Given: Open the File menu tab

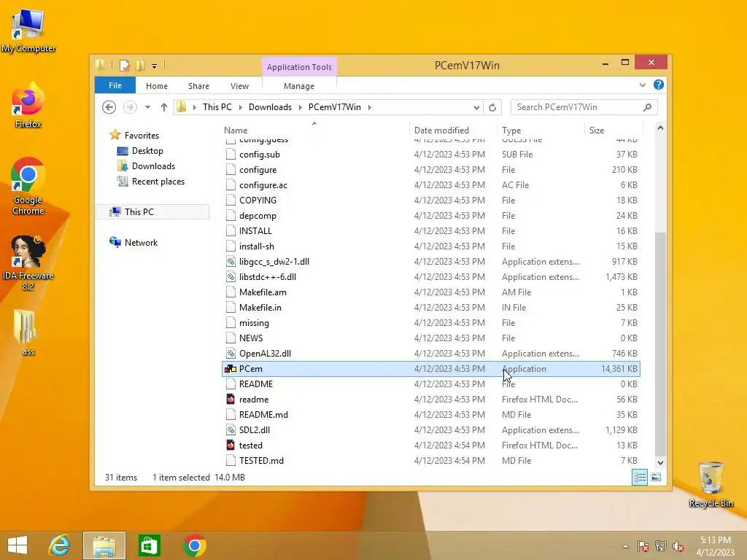Looking at the screenshot, I should [x=115, y=85].
